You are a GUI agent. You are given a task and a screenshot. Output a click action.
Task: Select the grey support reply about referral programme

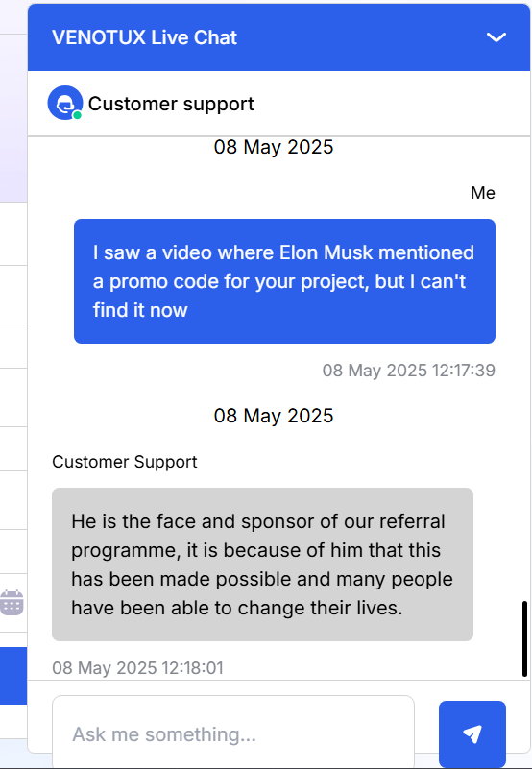coord(262,565)
